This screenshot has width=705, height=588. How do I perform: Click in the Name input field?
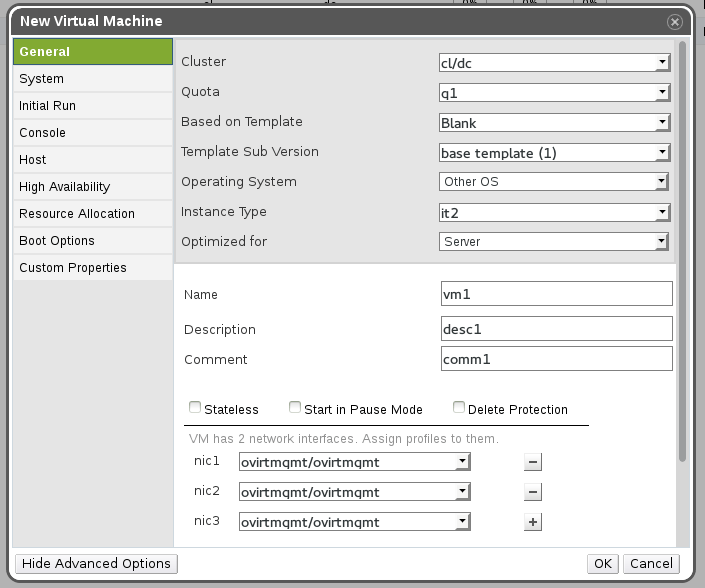556,294
